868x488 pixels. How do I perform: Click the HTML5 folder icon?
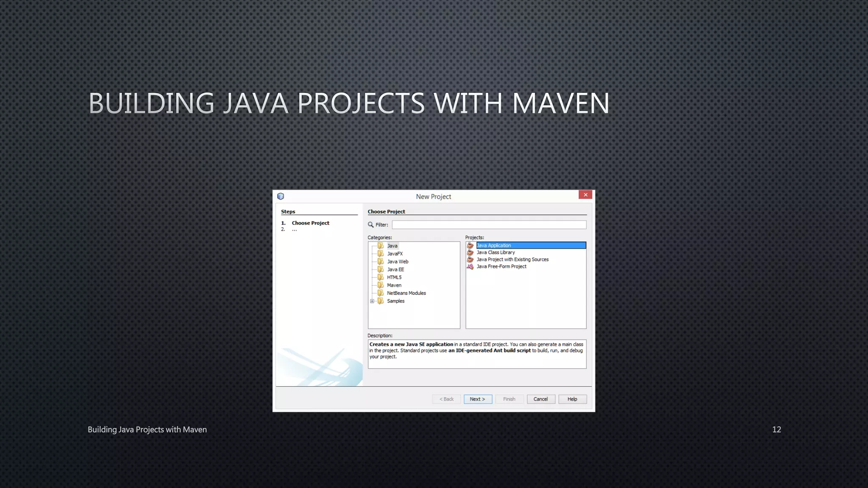coord(381,277)
